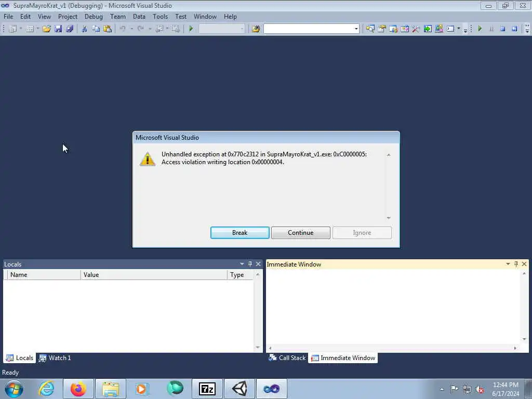Switch to the Watch 1 tab
Screen dimensions: 532x399
pos(55,358)
